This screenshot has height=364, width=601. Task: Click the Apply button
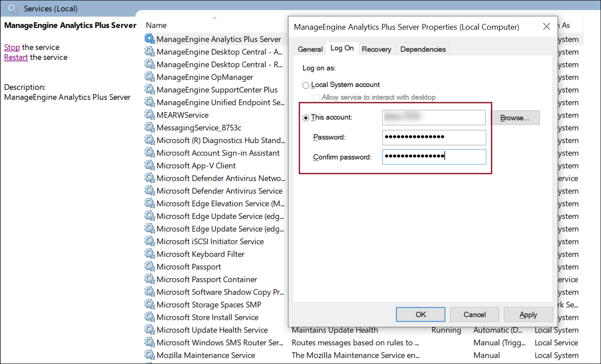[x=528, y=315]
